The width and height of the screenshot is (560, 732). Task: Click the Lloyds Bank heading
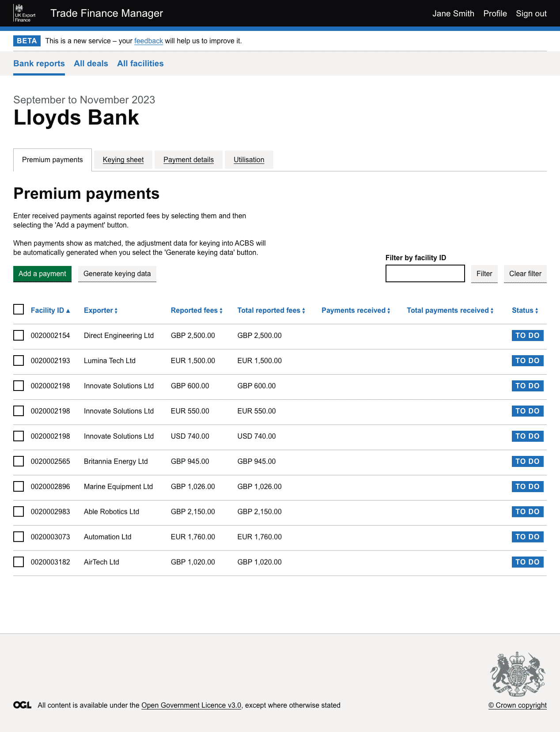[76, 118]
